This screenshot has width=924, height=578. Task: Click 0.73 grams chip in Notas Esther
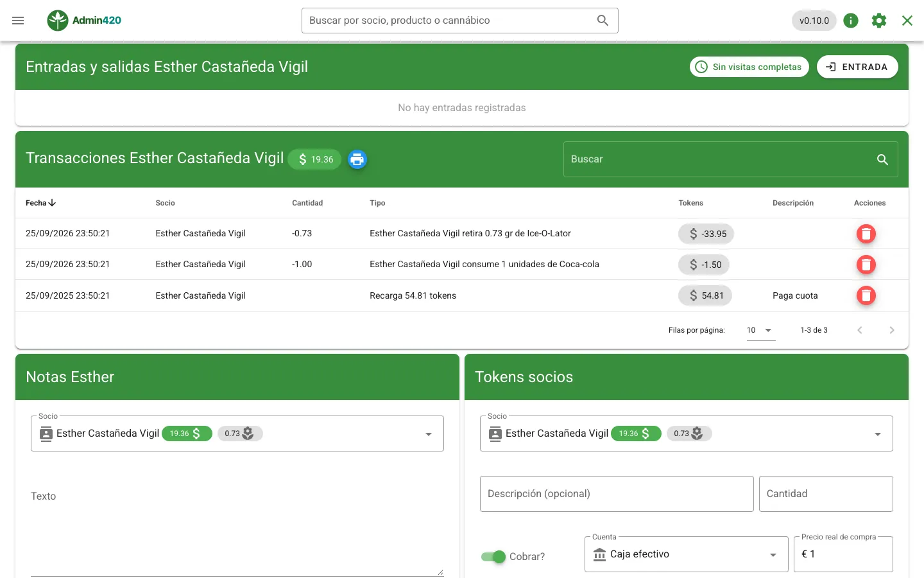click(x=240, y=433)
